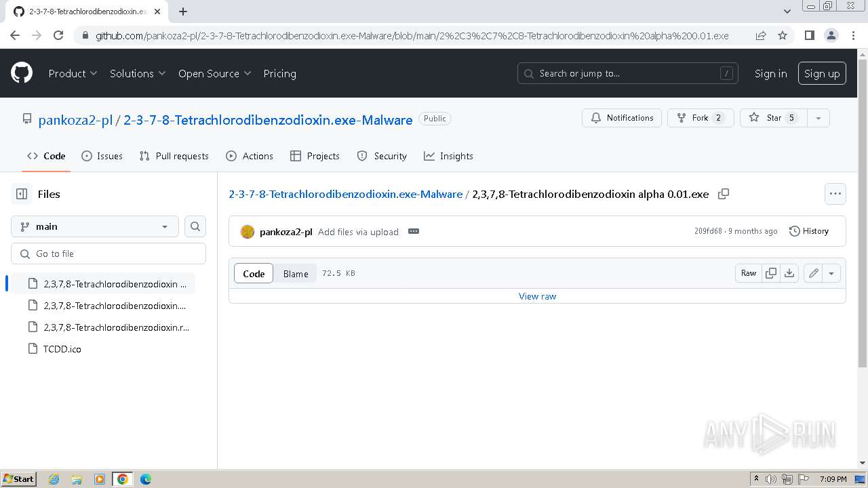Open the Projects tab

pos(315,156)
